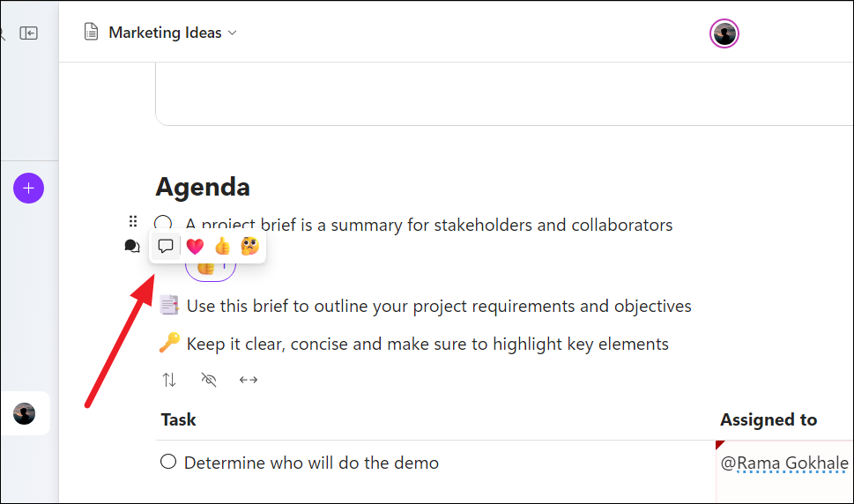854x504 pixels.
Task: Click the Assigned to column header
Action: [769, 419]
